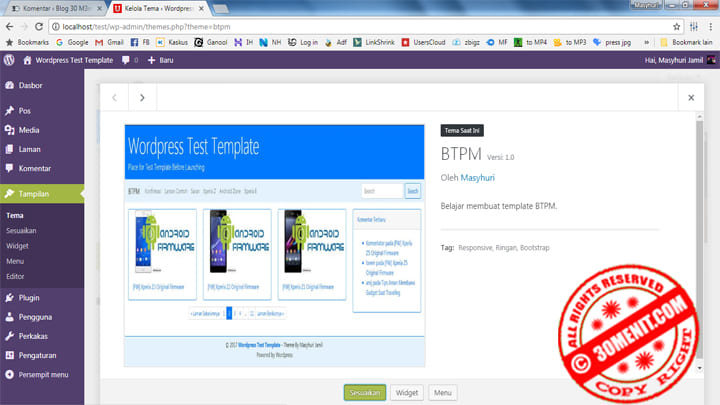Open the MF bookmark
720x405 pixels.
[497, 42]
